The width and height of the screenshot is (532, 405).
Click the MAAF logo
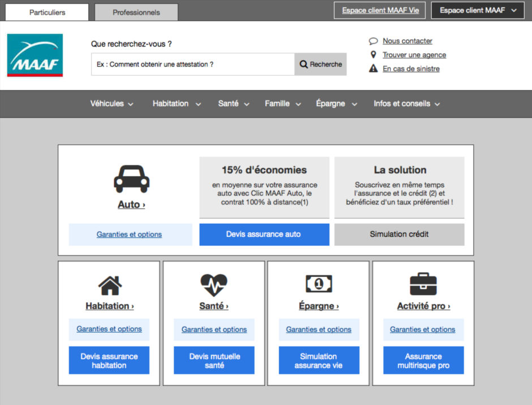tap(35, 55)
